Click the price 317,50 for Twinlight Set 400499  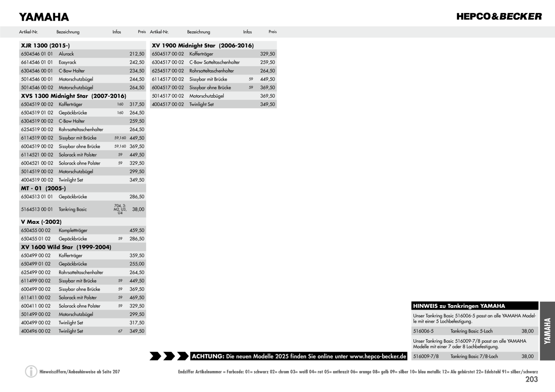pyautogui.click(x=137, y=323)
